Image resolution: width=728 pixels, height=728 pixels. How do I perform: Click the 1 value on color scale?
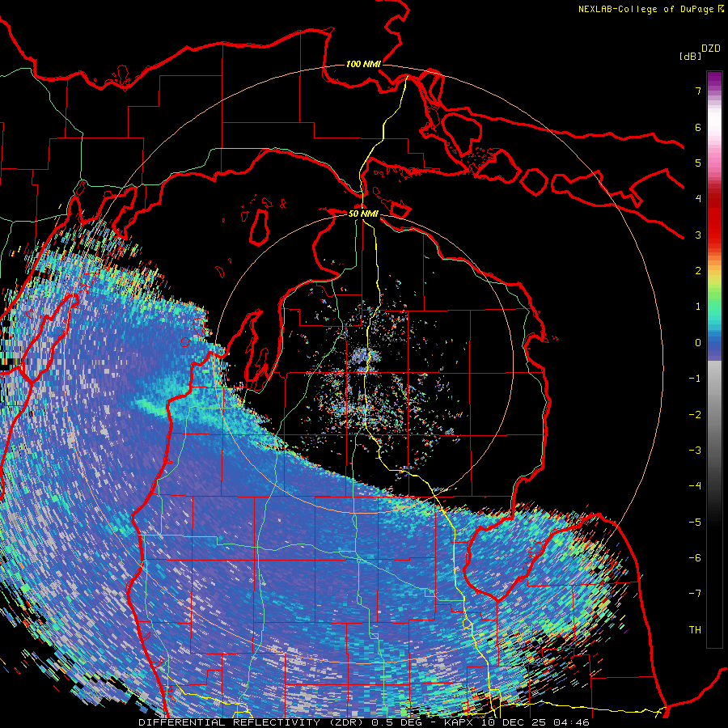698,307
